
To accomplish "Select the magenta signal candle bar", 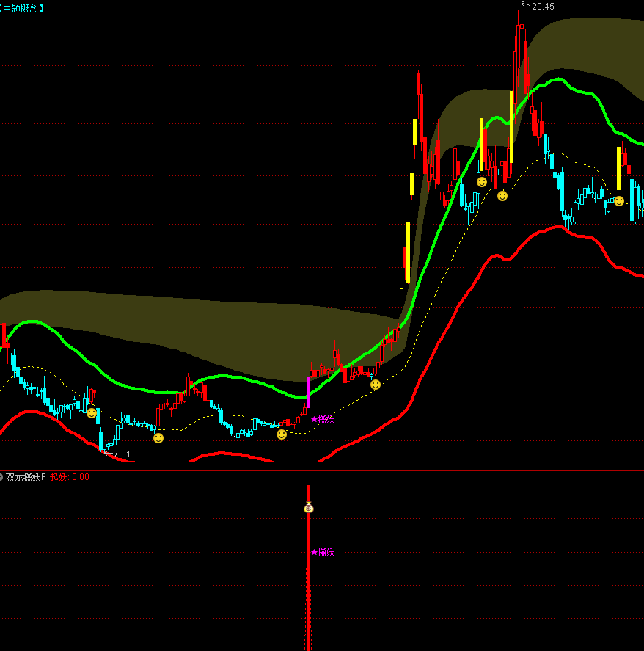I will 308,392.
